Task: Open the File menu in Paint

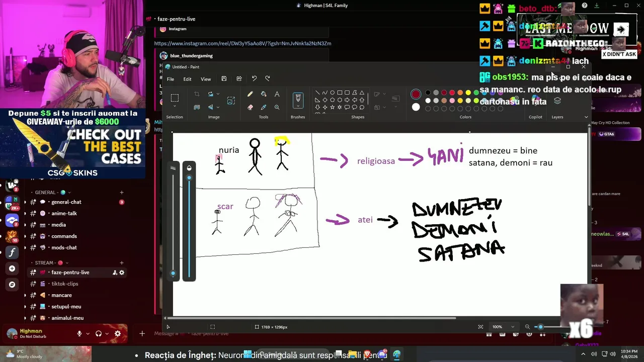Action: (171, 79)
